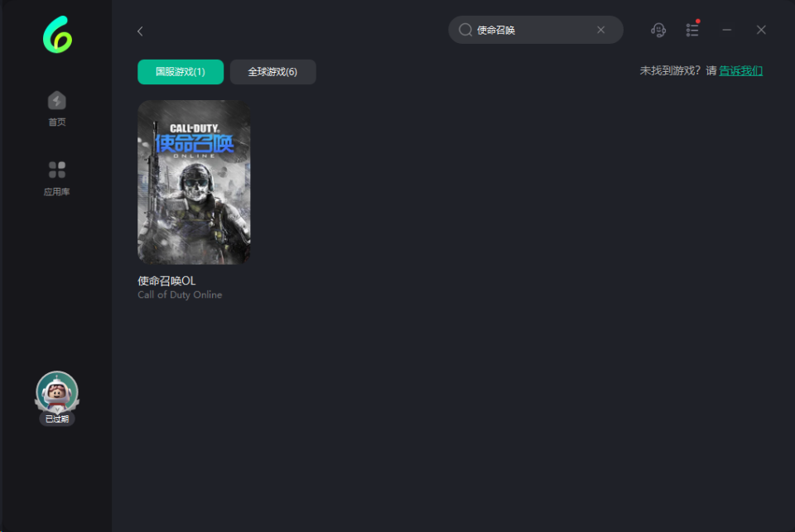Minimize the application window
Viewport: 795px width, 532px height.
pyautogui.click(x=726, y=30)
